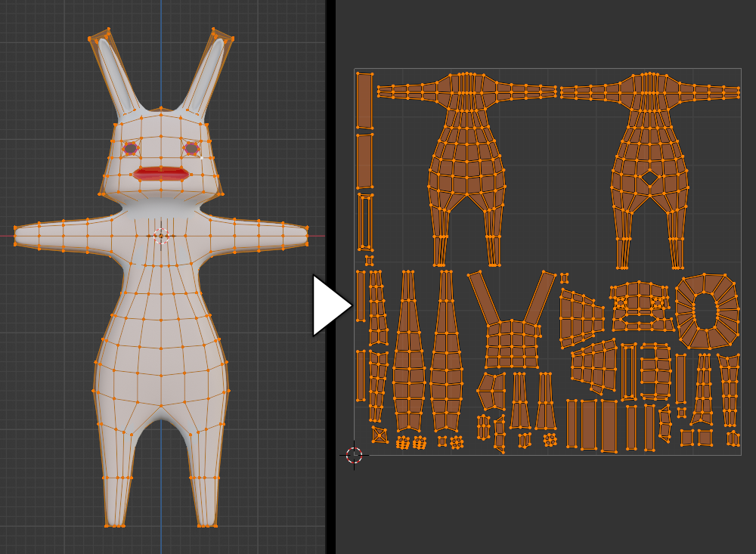This screenshot has width=756, height=554.
Task: Select the topmost tall rectangular UV island at the left edge
Action: 364,101
